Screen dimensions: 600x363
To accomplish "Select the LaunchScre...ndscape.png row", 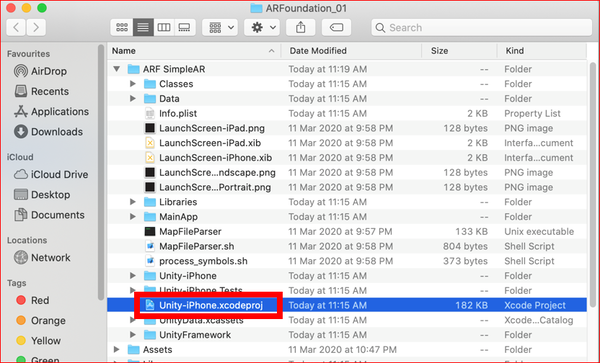I will [x=347, y=173].
